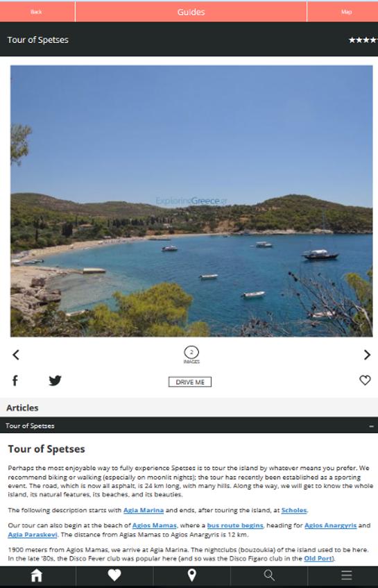Open the hamburger menu in the bottom bar
378x588 pixels.
(x=347, y=576)
